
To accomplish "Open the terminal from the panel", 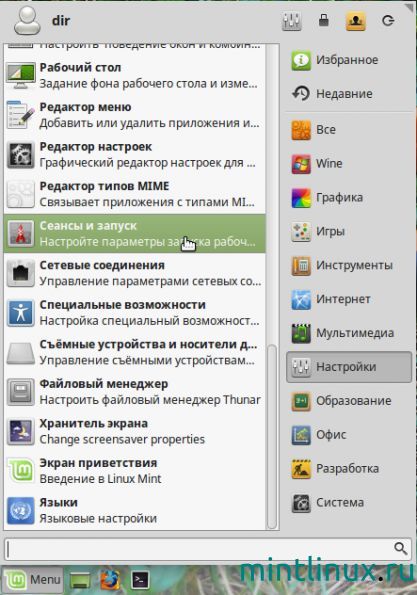I will (x=140, y=579).
